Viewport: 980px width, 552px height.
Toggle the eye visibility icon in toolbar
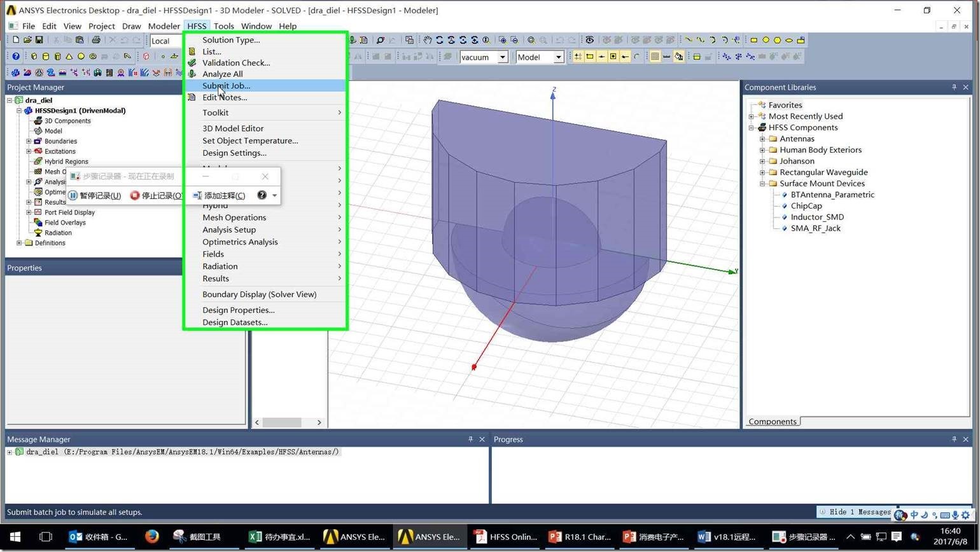pyautogui.click(x=589, y=40)
